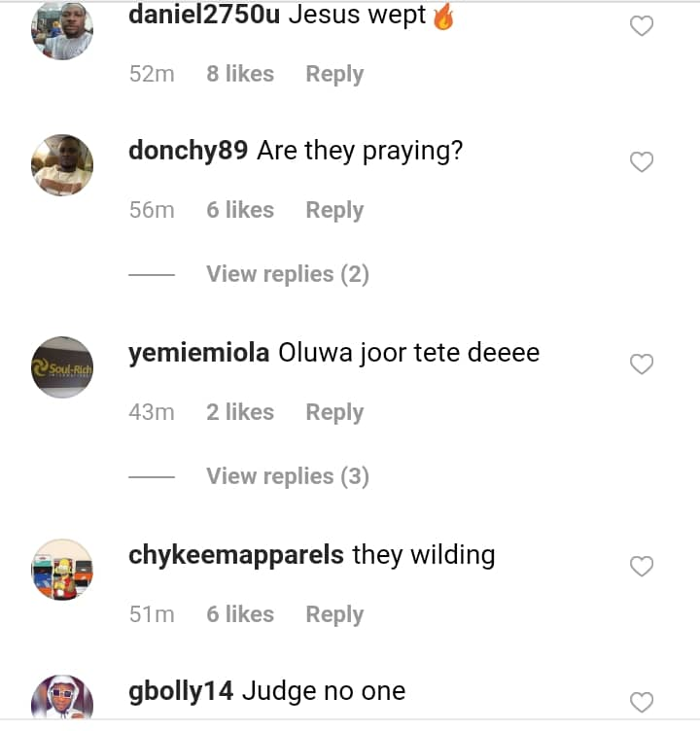The width and height of the screenshot is (700, 731).
Task: Open chykeemapparels profile picture
Action: click(x=62, y=570)
